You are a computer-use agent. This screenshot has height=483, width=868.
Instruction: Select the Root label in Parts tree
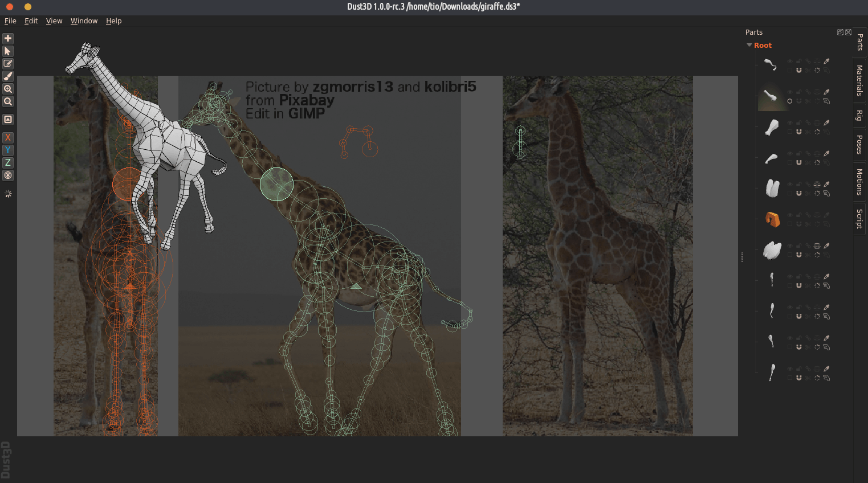[763, 46]
